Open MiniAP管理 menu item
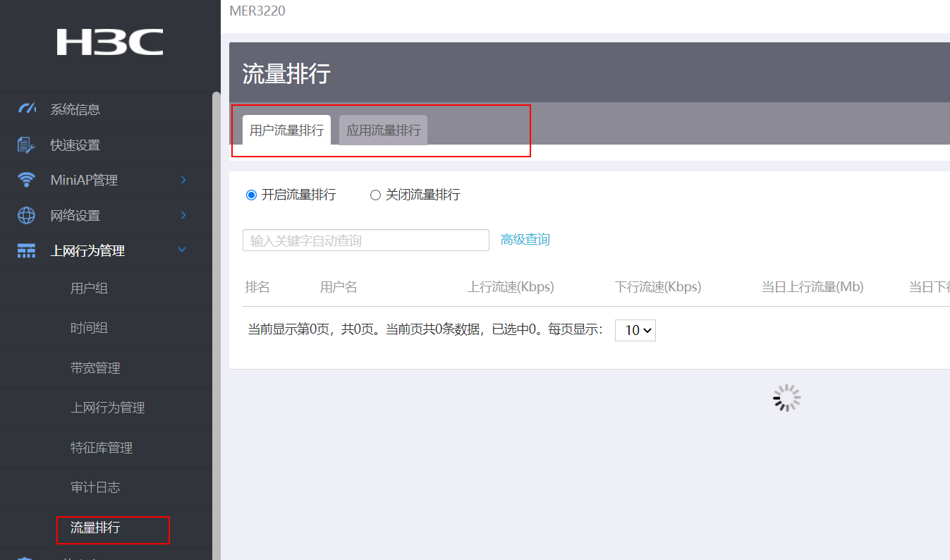Screen dimensions: 950x560 (x=106, y=181)
